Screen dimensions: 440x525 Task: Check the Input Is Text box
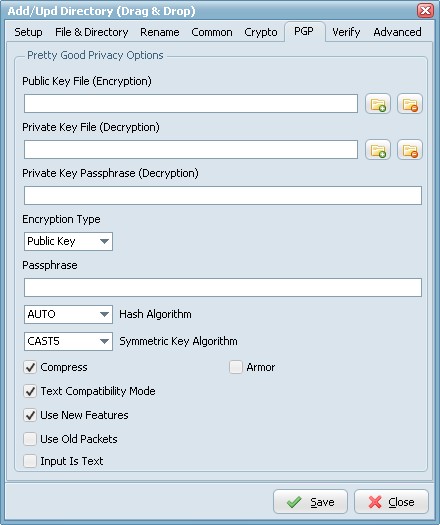pyautogui.click(x=30, y=461)
